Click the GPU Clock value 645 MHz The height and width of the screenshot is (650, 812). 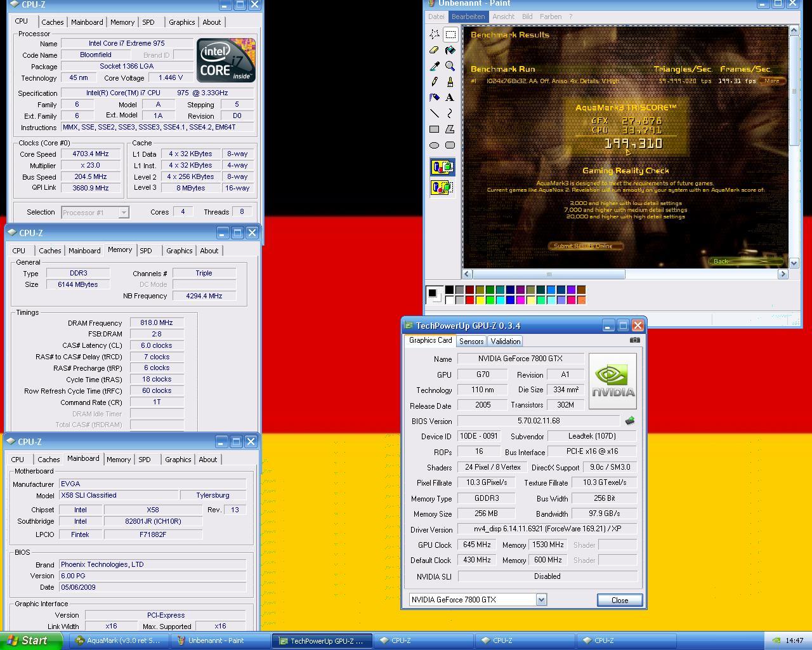click(477, 545)
